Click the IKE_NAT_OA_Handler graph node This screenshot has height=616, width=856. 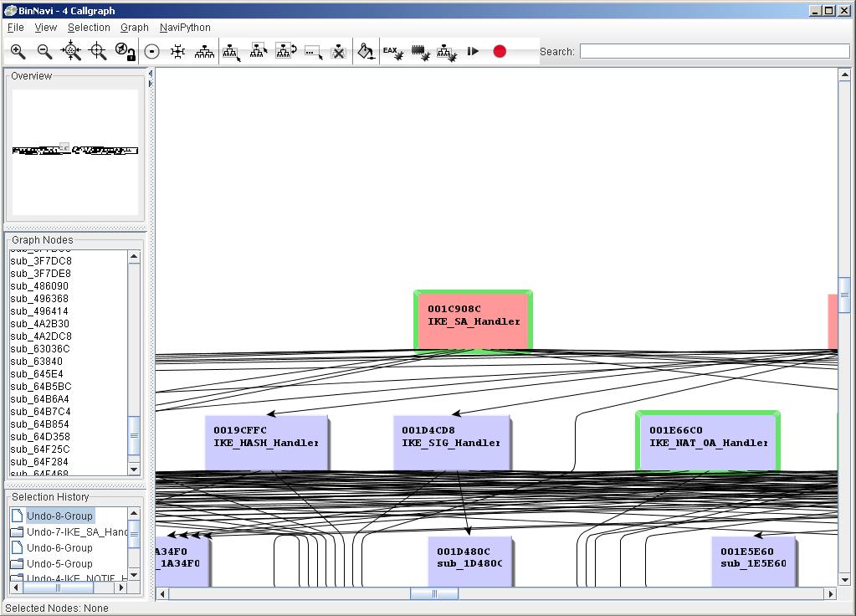tap(708, 441)
